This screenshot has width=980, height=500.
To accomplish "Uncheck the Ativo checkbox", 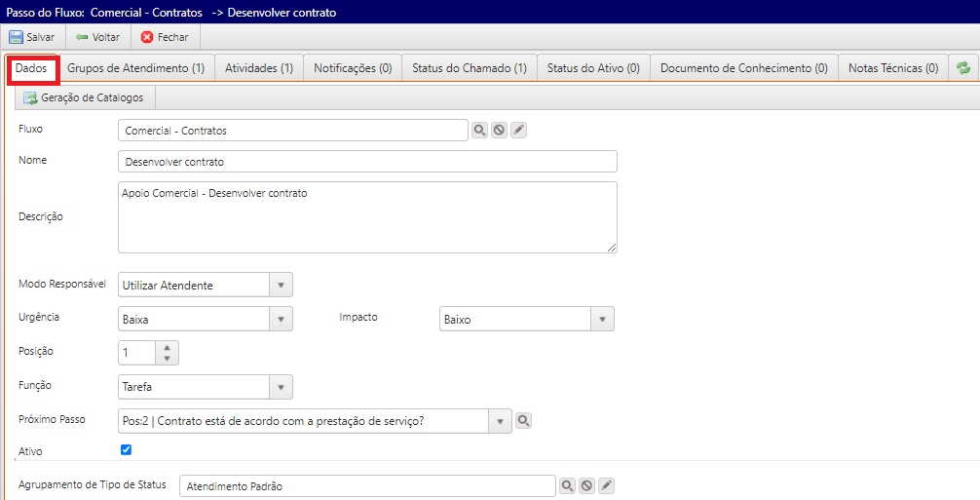I will click(x=126, y=450).
